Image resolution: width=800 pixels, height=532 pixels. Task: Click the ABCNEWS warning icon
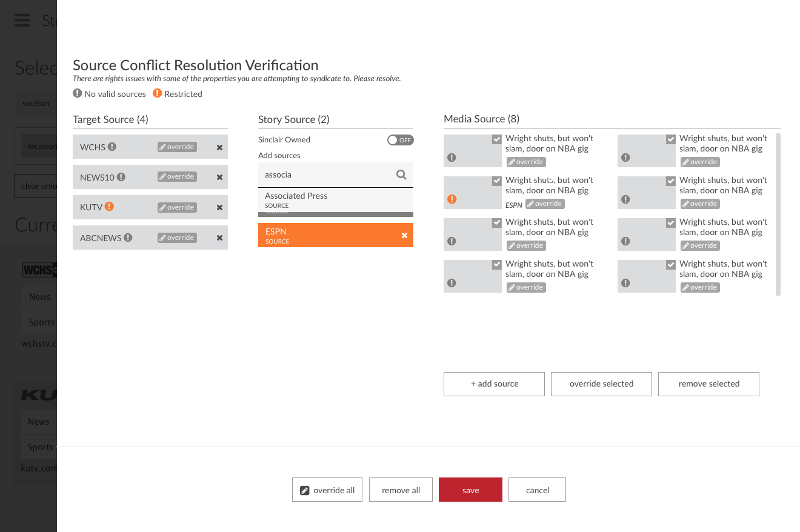(128, 238)
